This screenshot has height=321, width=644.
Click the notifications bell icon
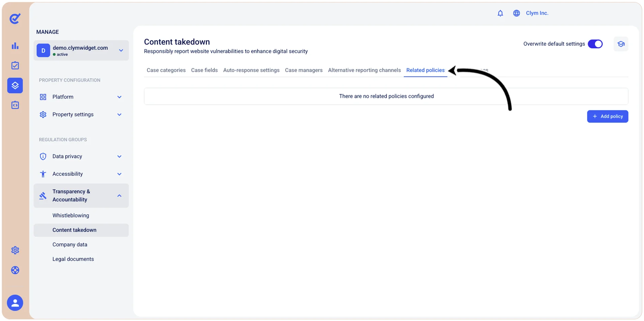[500, 13]
